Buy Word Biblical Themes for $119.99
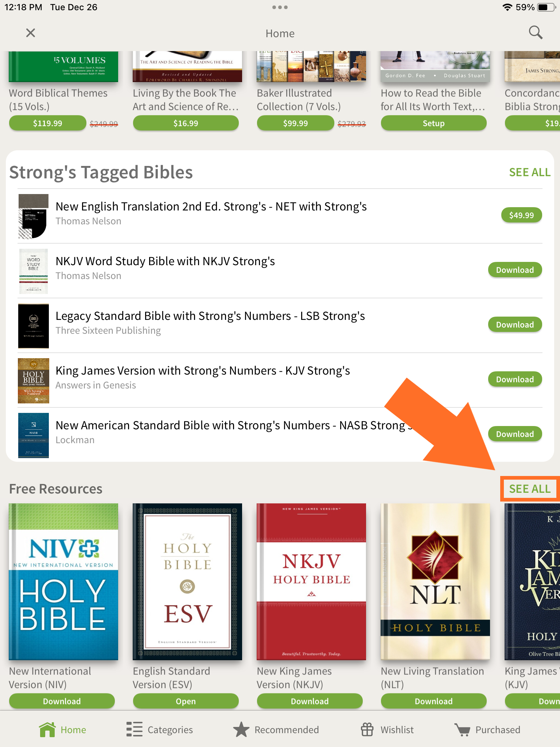This screenshot has width=560, height=747. tap(48, 123)
